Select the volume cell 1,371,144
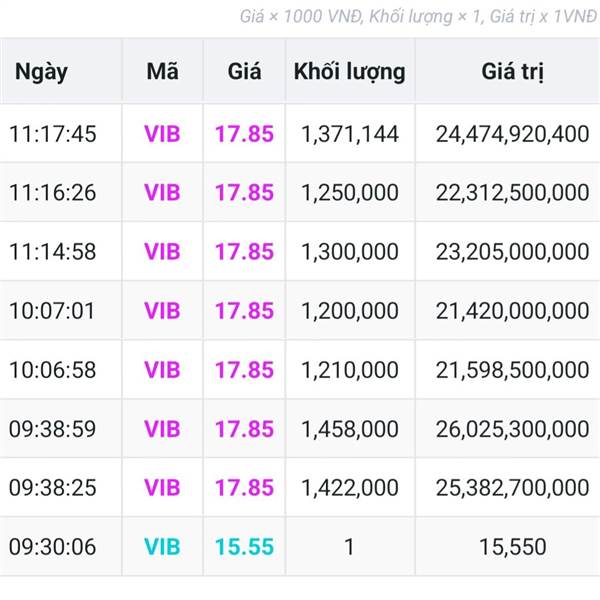Screen dimensions: 600x600 click(350, 133)
